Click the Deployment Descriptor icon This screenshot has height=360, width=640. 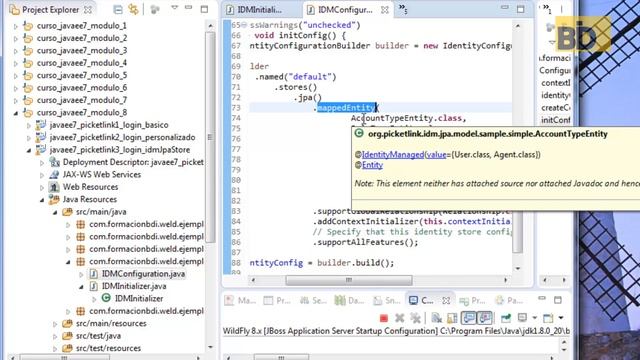[x=54, y=162]
